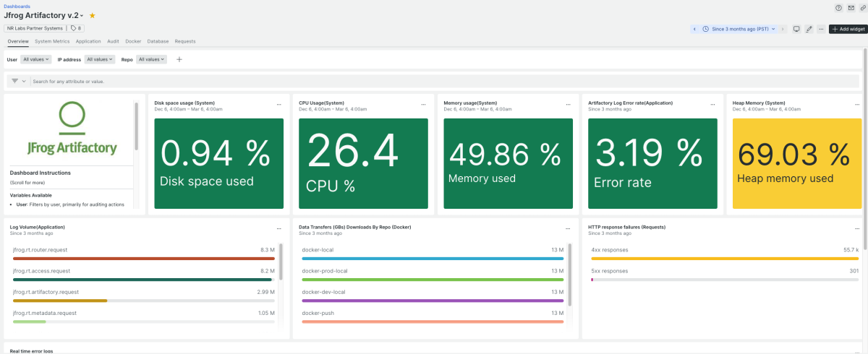Favorite the dashboard with the star icon
The width and height of the screenshot is (868, 354).
[x=92, y=15]
